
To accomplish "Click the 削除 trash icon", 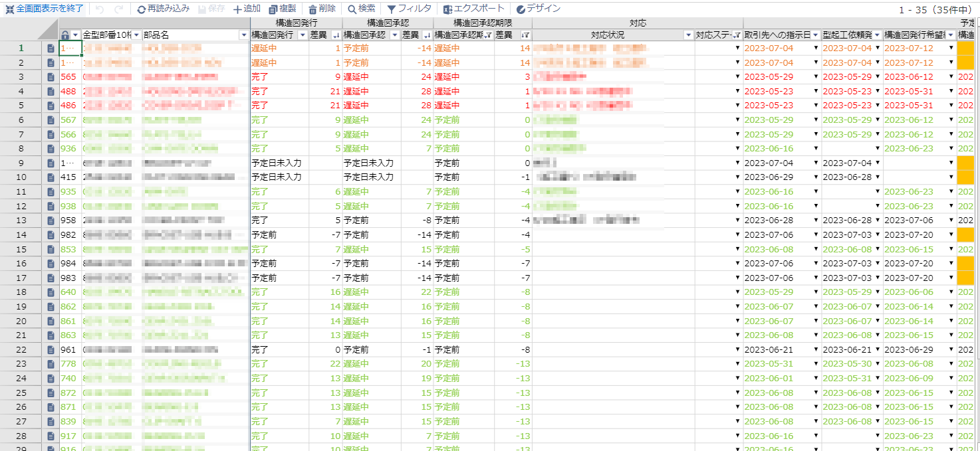I will pos(312,9).
